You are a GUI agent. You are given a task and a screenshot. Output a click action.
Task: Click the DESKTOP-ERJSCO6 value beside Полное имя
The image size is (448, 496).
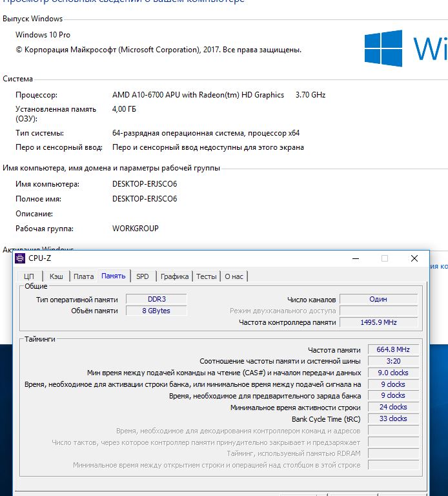pyautogui.click(x=145, y=199)
